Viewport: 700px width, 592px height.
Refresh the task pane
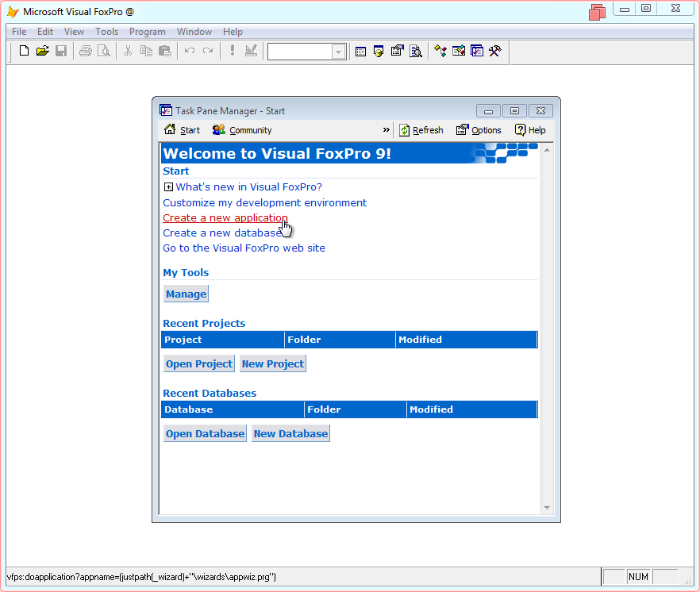[x=421, y=130]
